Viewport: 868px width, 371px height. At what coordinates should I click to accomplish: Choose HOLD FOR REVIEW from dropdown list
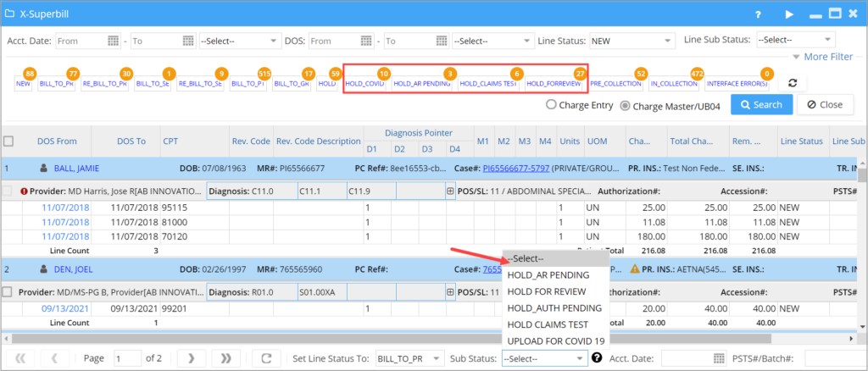click(x=542, y=291)
